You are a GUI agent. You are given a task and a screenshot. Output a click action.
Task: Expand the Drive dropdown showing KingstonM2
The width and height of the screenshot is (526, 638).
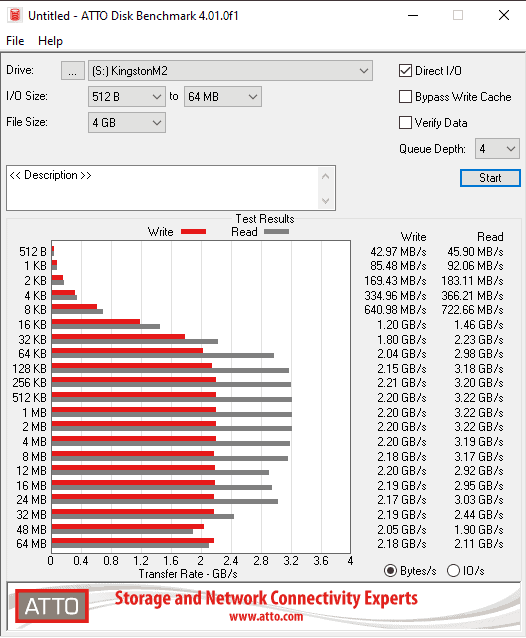pos(230,71)
